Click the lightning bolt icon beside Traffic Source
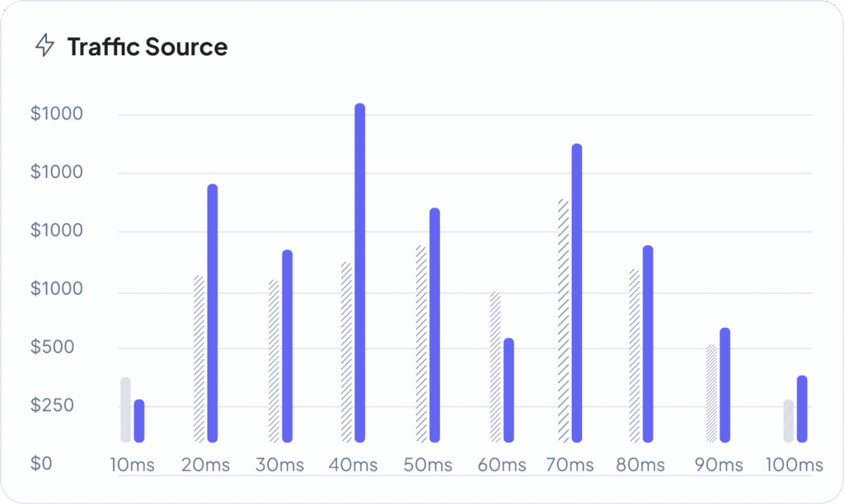The image size is (844, 504). click(45, 46)
